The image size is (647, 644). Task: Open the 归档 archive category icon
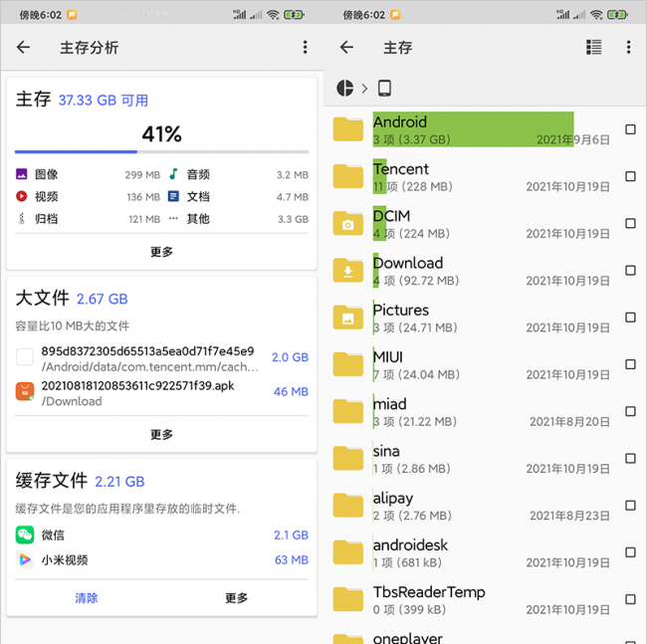[22, 218]
